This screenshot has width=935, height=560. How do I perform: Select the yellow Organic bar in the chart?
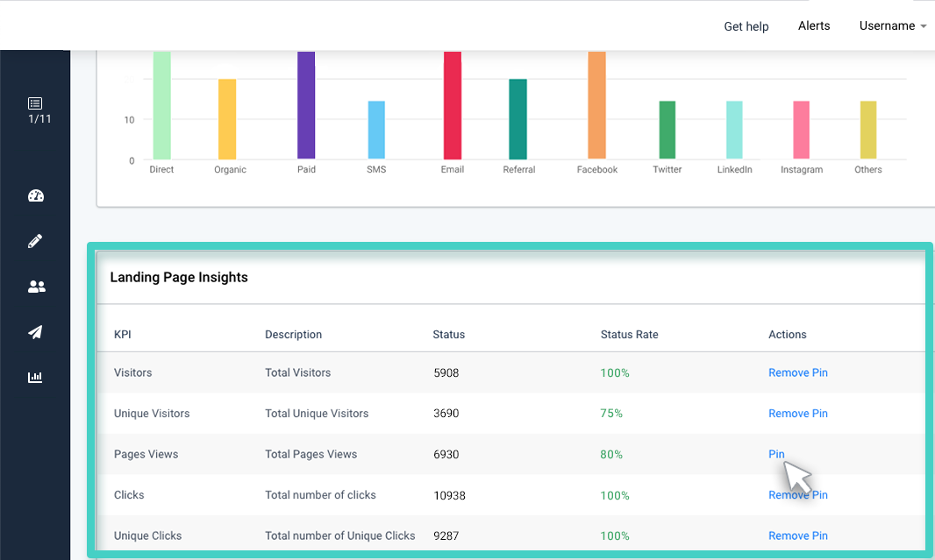[x=227, y=119]
